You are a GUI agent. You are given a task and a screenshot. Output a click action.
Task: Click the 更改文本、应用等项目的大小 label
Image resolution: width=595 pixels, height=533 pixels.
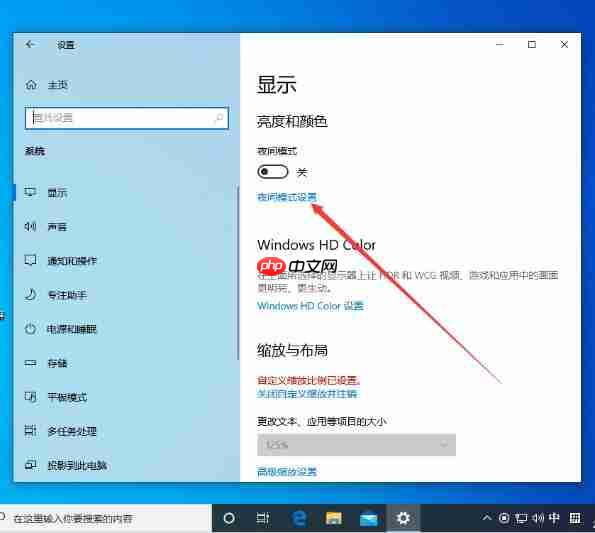pos(322,421)
